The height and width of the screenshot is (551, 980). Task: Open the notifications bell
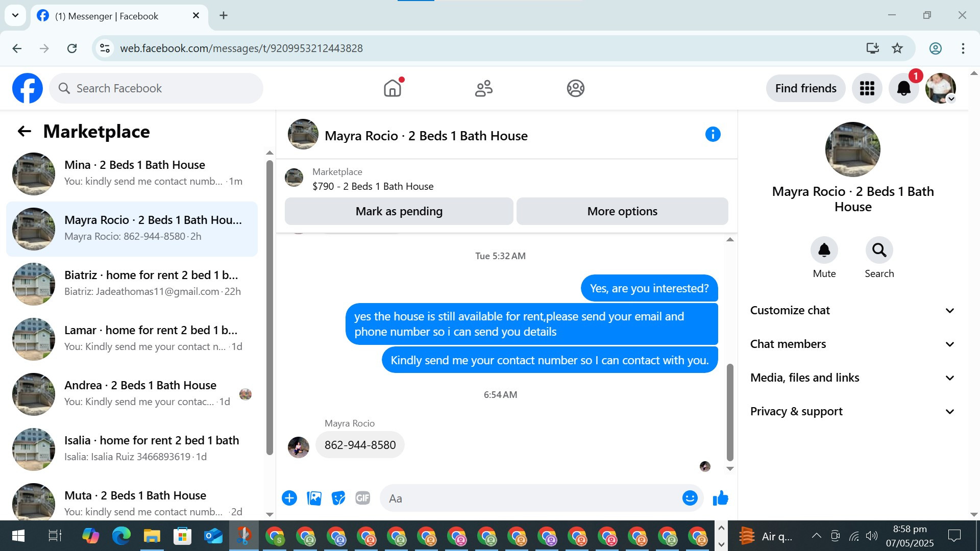[x=903, y=88]
